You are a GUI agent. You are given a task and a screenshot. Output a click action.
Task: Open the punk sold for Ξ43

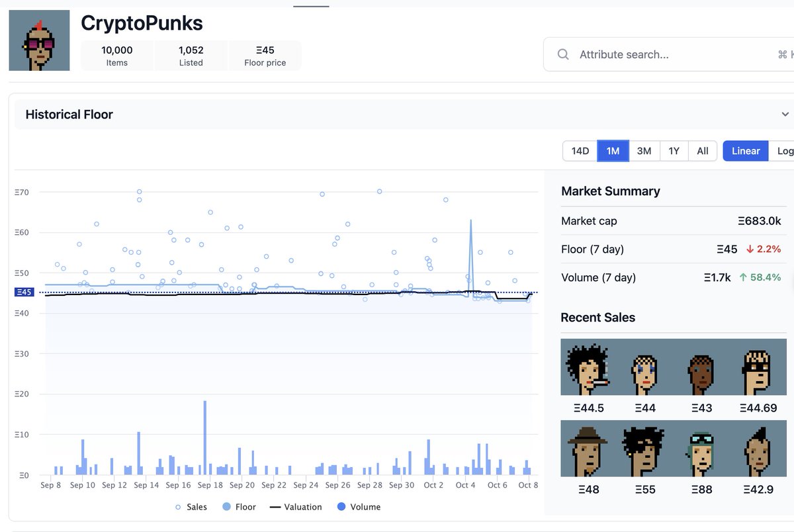(701, 367)
